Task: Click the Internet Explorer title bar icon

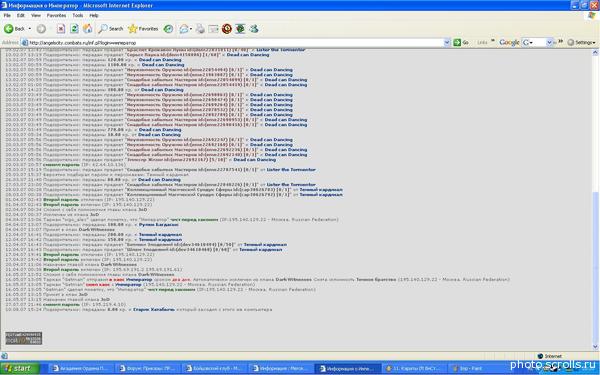Action: coord(4,5)
